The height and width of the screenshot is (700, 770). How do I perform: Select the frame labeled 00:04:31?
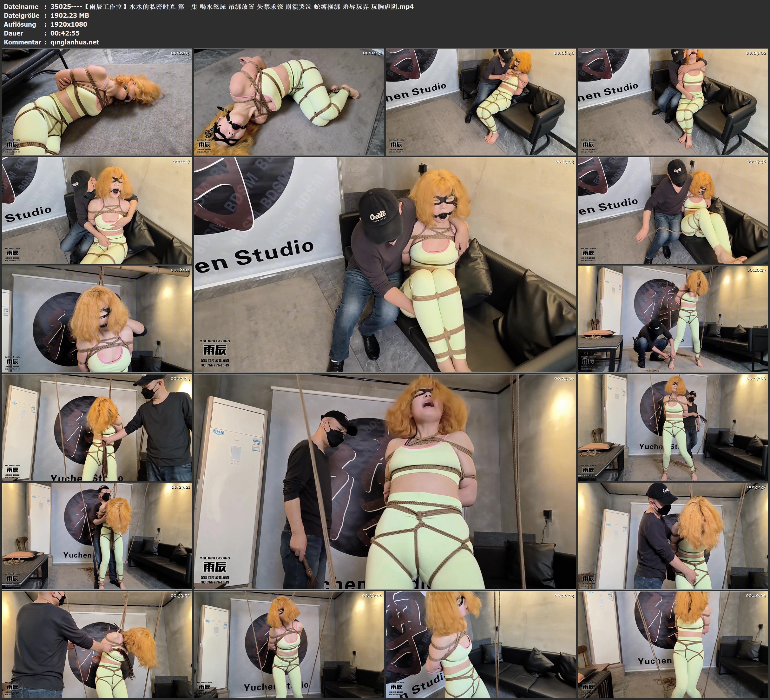289,102
